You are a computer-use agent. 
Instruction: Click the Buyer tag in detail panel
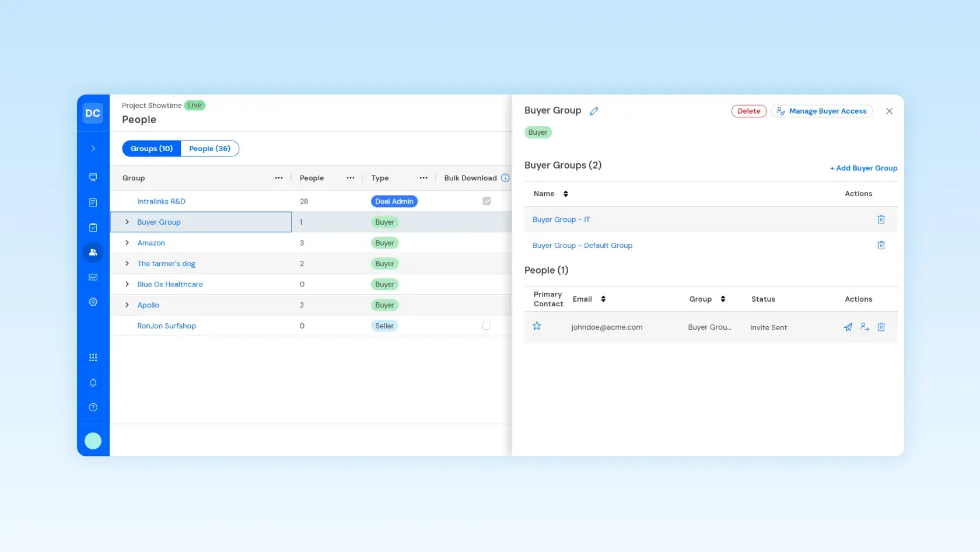(x=538, y=132)
